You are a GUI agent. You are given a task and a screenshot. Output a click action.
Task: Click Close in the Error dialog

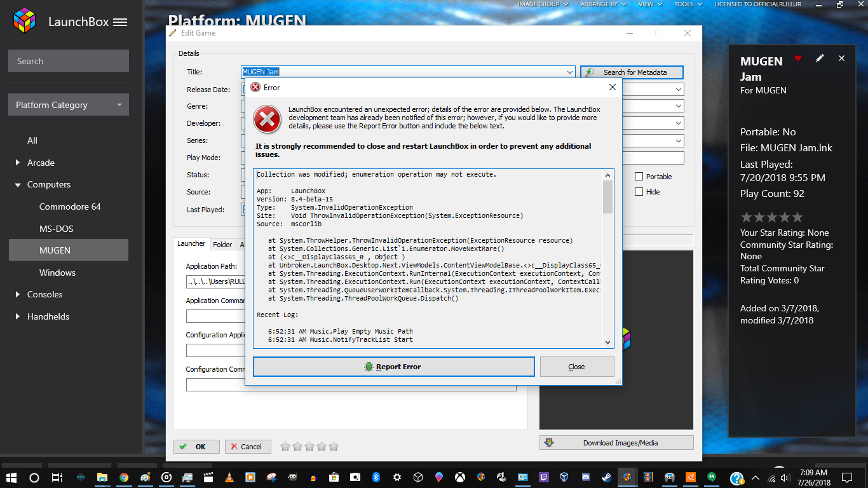577,367
